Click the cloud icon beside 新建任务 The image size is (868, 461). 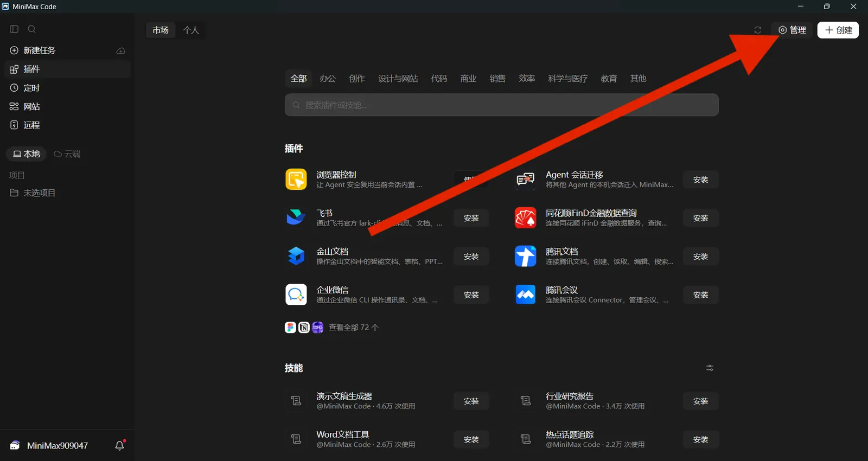[121, 50]
